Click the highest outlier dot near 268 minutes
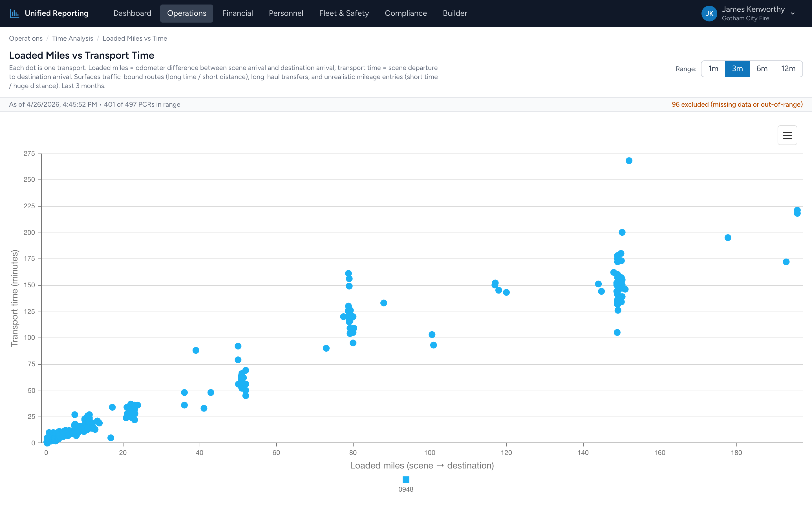This screenshot has height=508, width=812. tap(629, 161)
